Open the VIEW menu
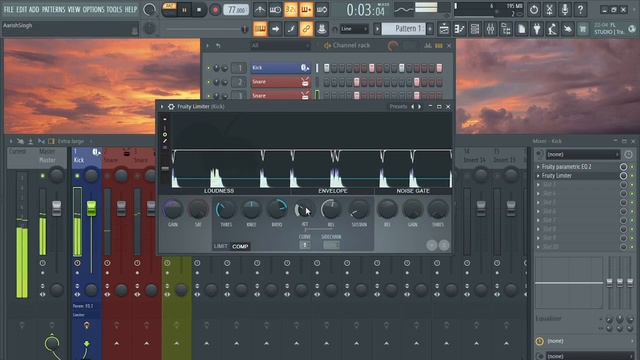Image resolution: width=640 pixels, height=360 pixels. pyautogui.click(x=74, y=9)
